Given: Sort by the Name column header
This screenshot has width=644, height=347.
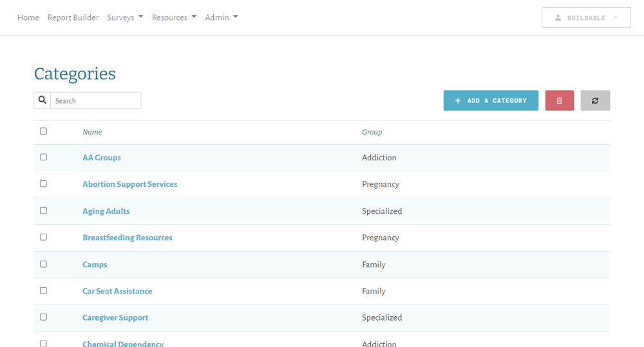Looking at the screenshot, I should click(x=92, y=132).
